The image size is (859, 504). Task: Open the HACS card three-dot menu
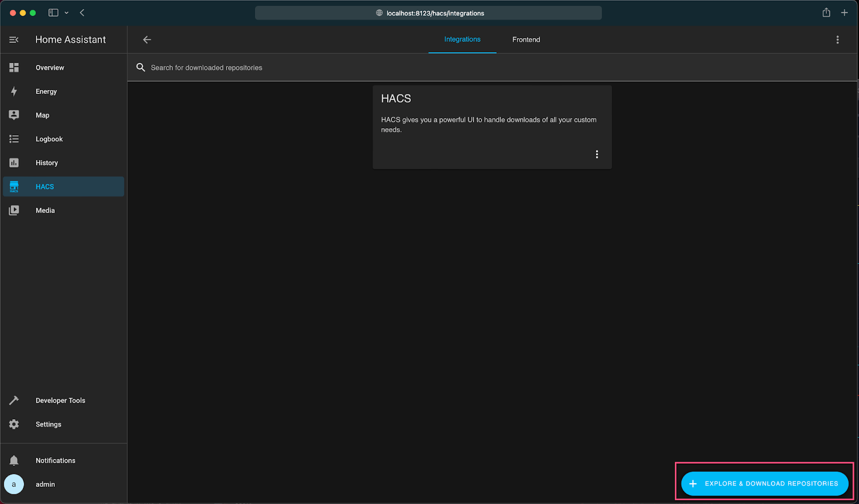(x=596, y=155)
